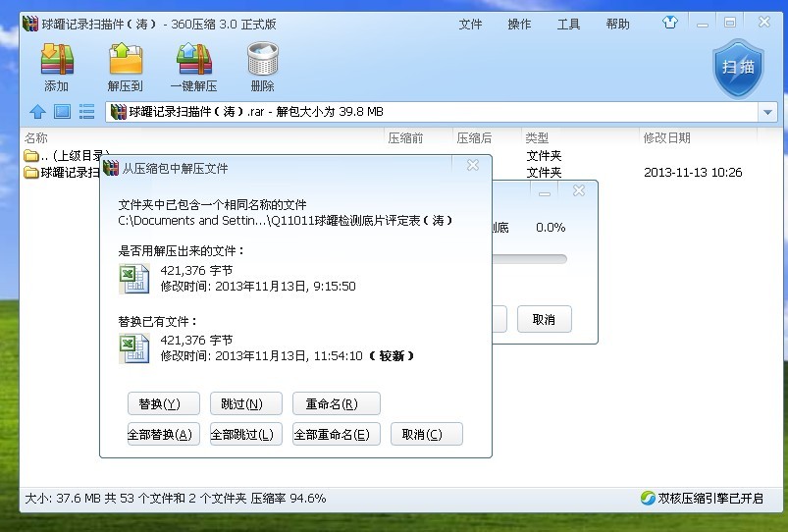Viewport: 788px width, 532px height.
Task: Select the .. (上级目录) parent folder row
Action: click(x=67, y=156)
